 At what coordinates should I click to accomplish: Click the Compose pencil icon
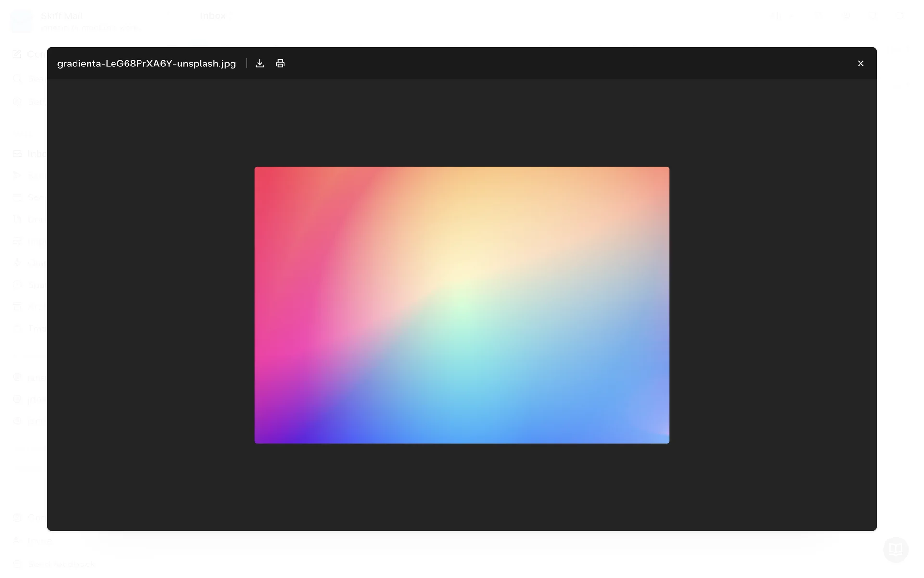tap(17, 54)
